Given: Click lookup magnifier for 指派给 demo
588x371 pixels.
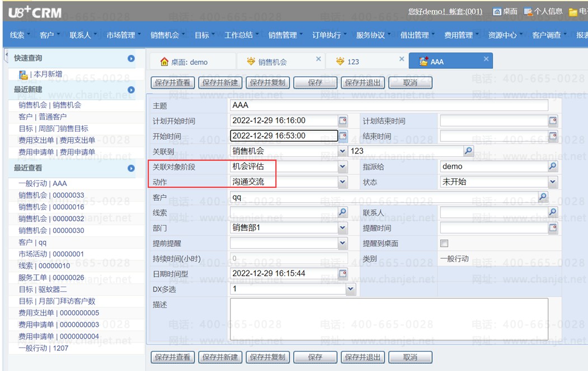Looking at the screenshot, I should pos(553,166).
